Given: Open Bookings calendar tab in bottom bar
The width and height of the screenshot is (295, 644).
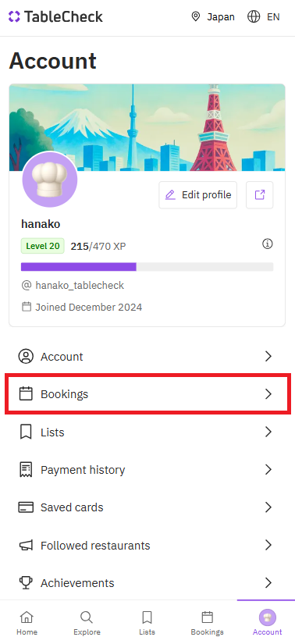Looking at the screenshot, I should (x=207, y=623).
